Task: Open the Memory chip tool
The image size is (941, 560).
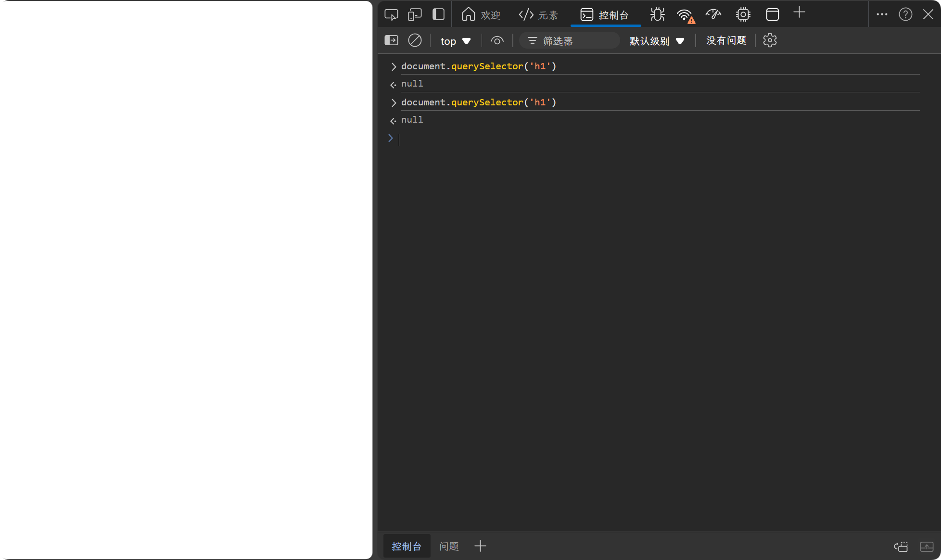Action: click(x=743, y=14)
